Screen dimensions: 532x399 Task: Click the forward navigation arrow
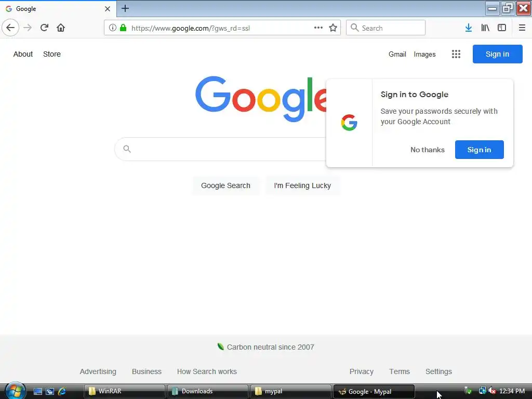(x=28, y=28)
